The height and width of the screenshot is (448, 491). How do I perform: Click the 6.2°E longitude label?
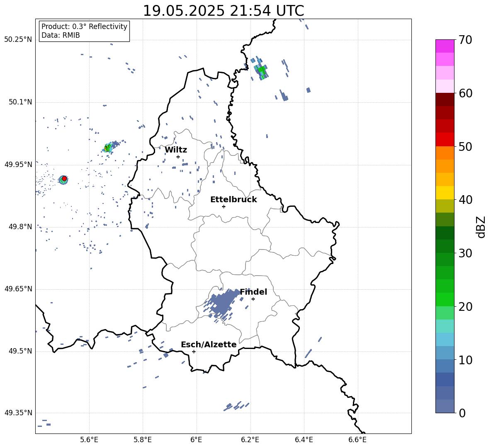coord(250,440)
